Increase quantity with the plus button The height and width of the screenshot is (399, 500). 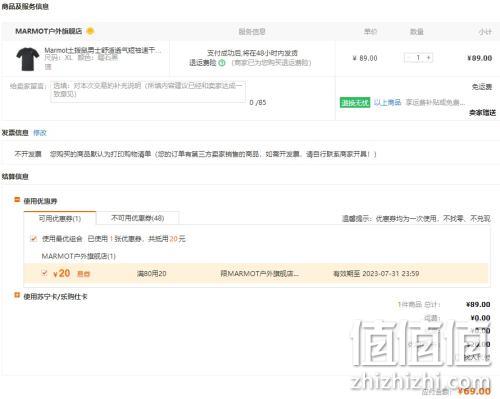click(428, 58)
